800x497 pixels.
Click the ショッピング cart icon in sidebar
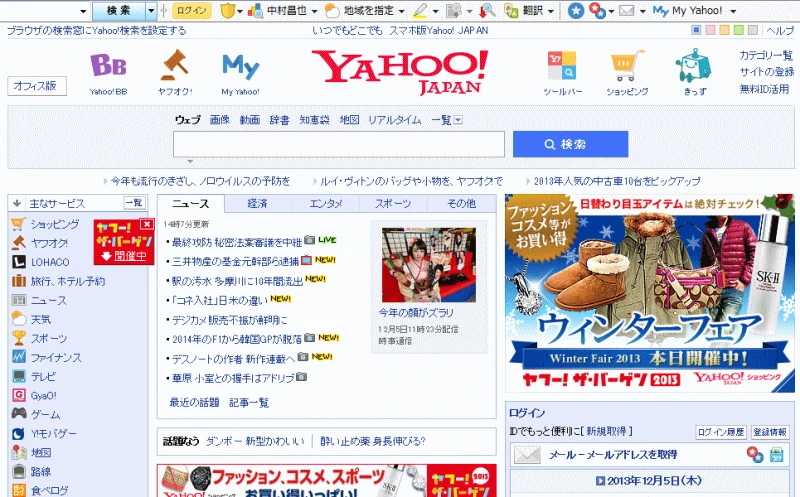tap(18, 224)
